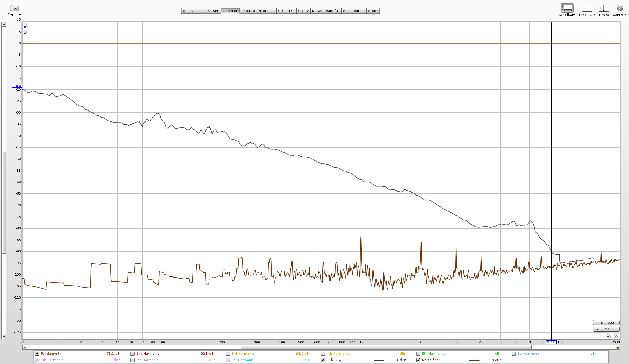The height and width of the screenshot is (364, 629).
Task: Zoom in horizontal frequency axis magnifier
Action: pyautogui.click(x=616, y=336)
